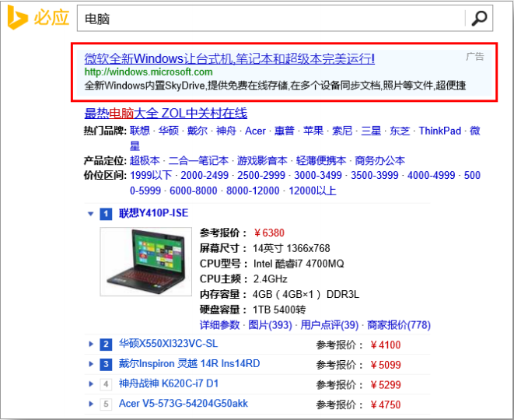
Task: Open 商家报价(778) link
Action: (x=399, y=325)
